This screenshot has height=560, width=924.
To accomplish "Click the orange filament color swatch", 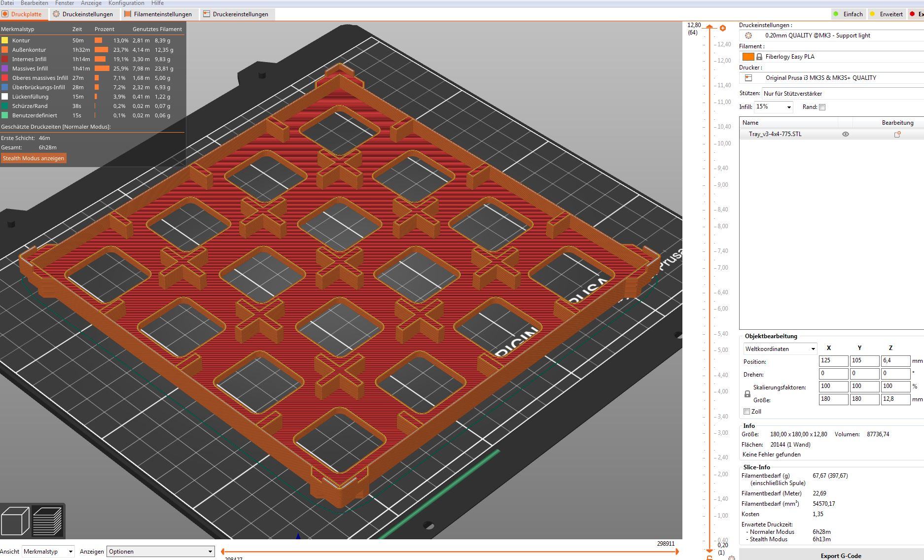I will click(x=748, y=57).
